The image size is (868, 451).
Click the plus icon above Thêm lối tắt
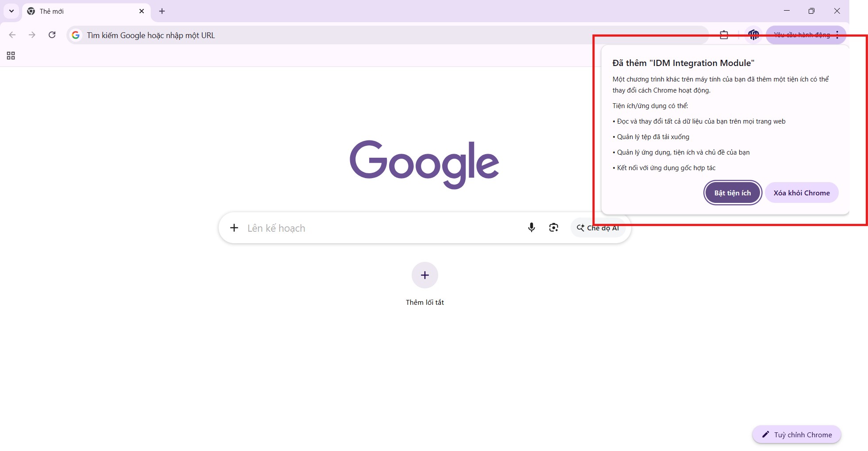(424, 275)
